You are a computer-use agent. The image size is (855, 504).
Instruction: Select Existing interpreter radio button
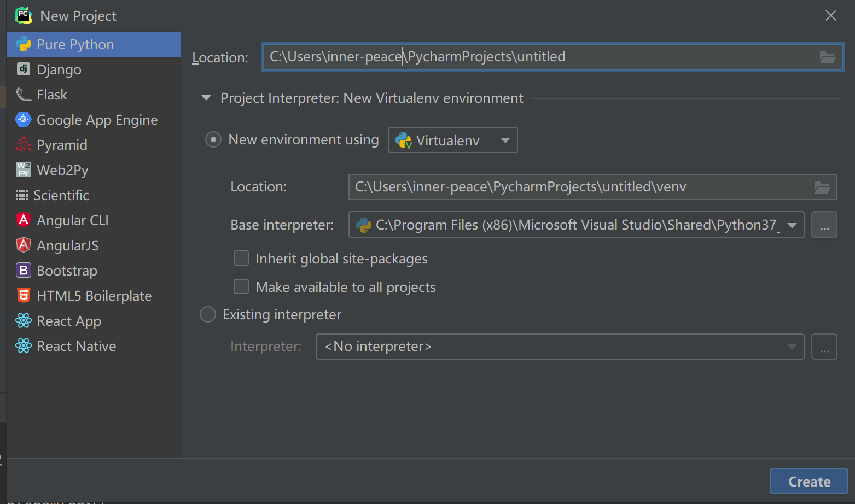coord(208,314)
